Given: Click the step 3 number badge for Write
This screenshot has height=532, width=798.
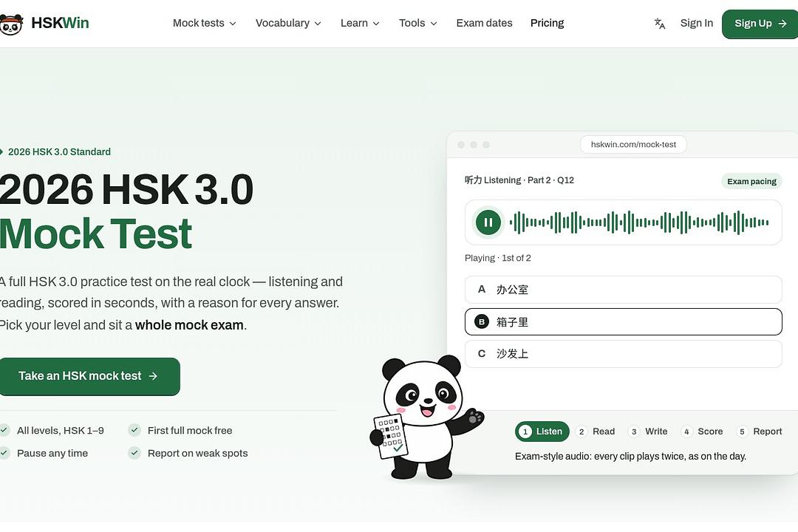Looking at the screenshot, I should tap(634, 432).
